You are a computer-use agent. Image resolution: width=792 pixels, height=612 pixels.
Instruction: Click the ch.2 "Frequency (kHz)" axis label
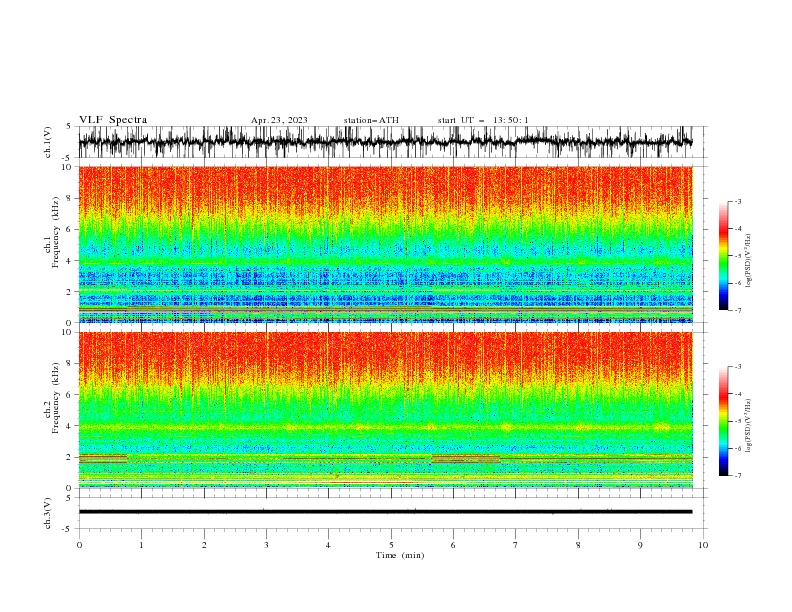click(56, 397)
